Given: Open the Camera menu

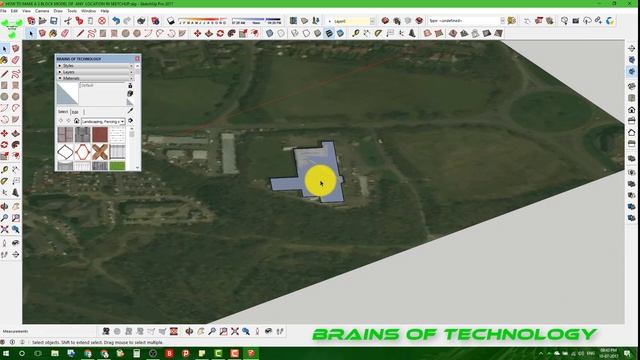Looking at the screenshot, I should click(x=42, y=11).
